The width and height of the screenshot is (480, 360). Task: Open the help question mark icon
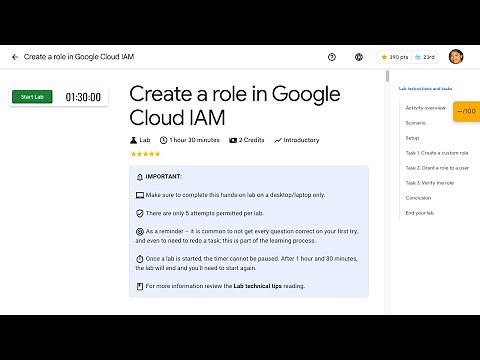[332, 57]
